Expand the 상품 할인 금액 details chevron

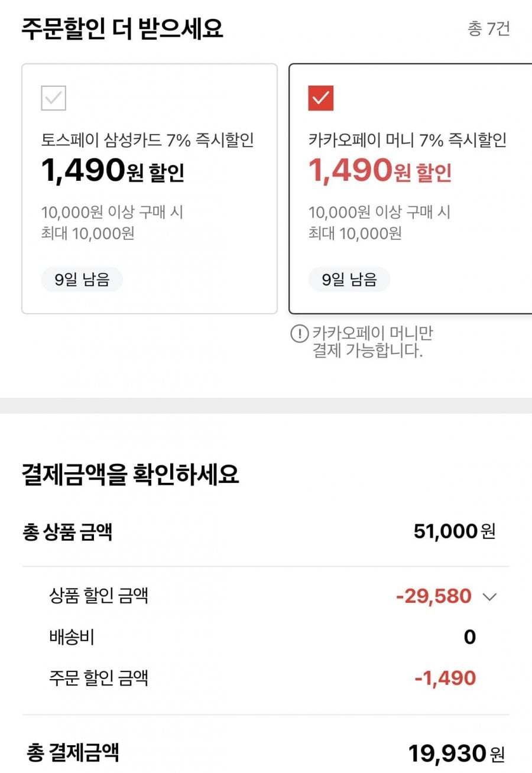tap(490, 596)
